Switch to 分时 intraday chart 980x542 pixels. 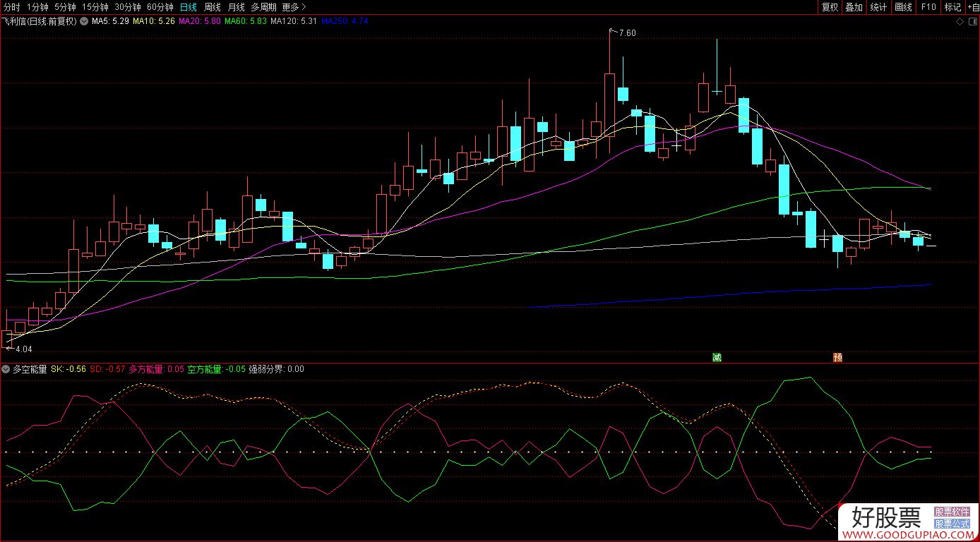[12, 7]
